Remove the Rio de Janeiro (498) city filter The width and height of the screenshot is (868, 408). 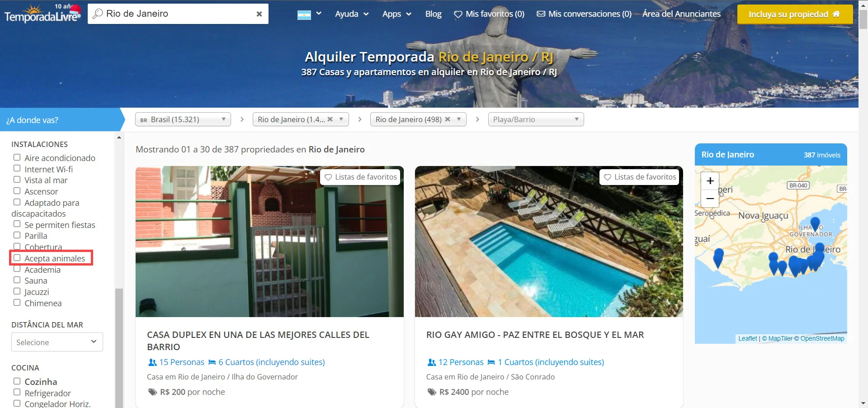448,119
